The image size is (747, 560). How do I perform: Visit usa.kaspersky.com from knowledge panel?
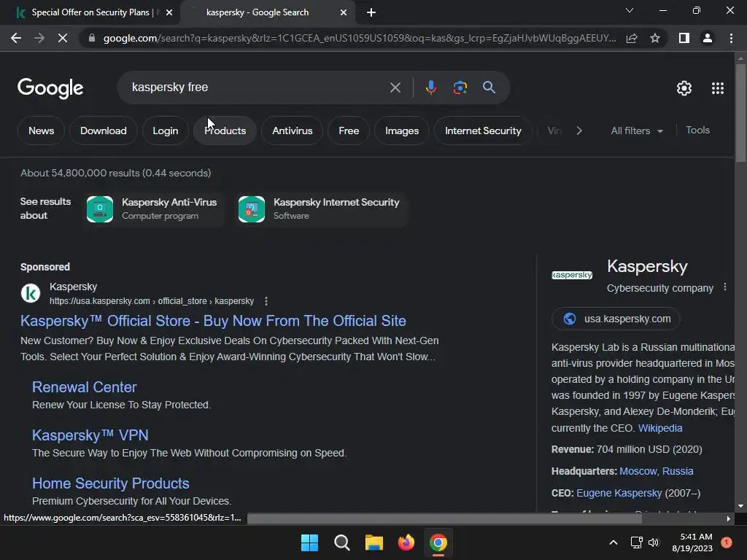[616, 319]
